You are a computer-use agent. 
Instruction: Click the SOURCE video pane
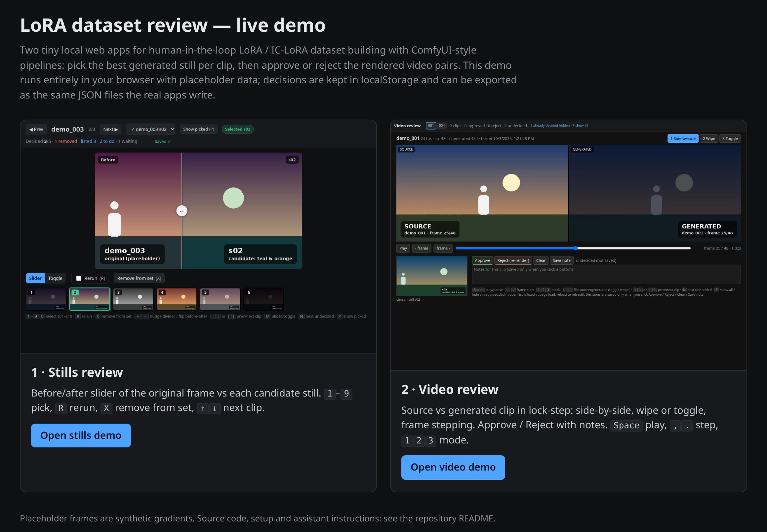[x=482, y=193]
